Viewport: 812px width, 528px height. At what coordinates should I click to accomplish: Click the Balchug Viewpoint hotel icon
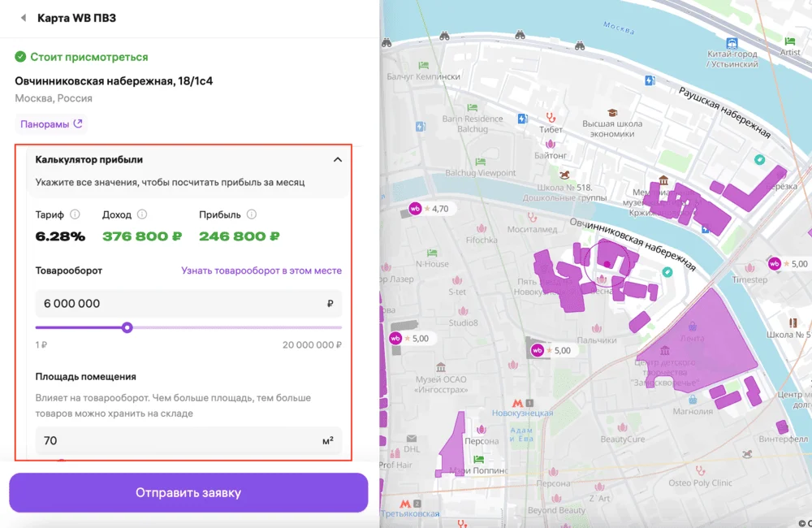pos(481,162)
